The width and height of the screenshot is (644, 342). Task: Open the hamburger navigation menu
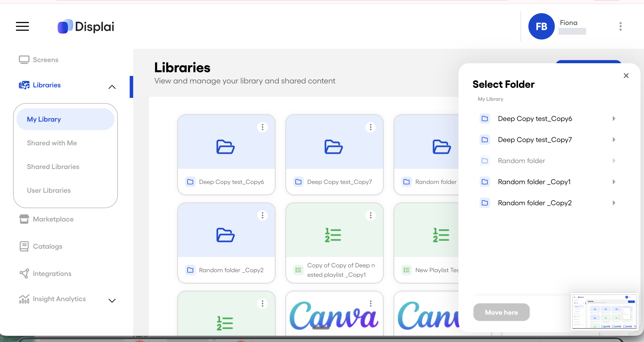(22, 26)
